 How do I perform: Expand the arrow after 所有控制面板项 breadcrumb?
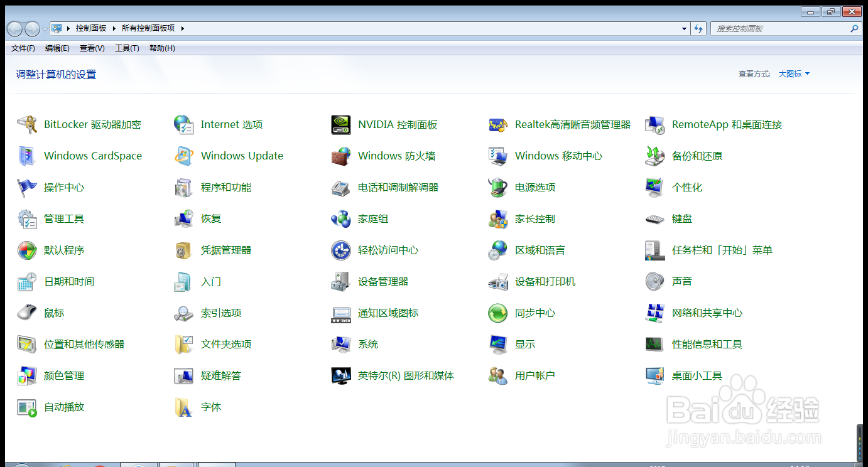tap(182, 28)
